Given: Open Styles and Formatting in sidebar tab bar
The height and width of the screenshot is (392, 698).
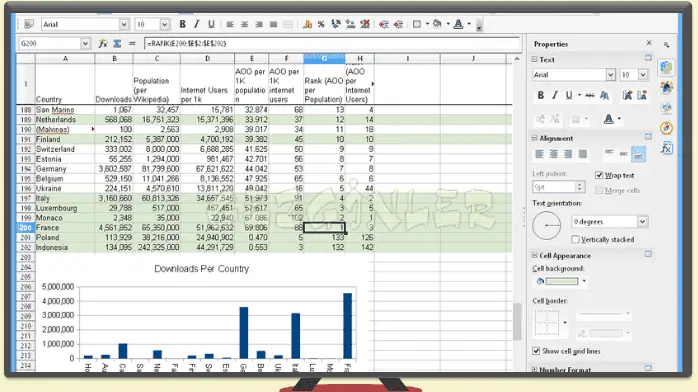Looking at the screenshot, I should coord(666,87).
